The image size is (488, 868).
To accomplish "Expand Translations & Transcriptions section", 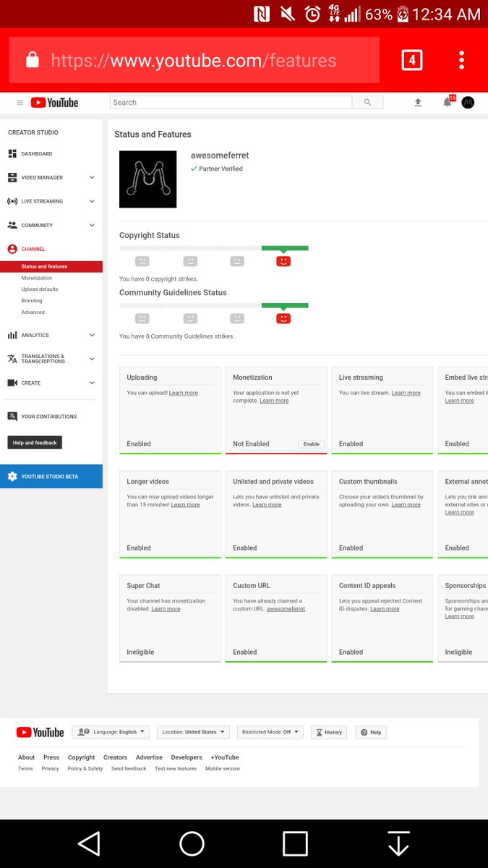I will tap(92, 359).
